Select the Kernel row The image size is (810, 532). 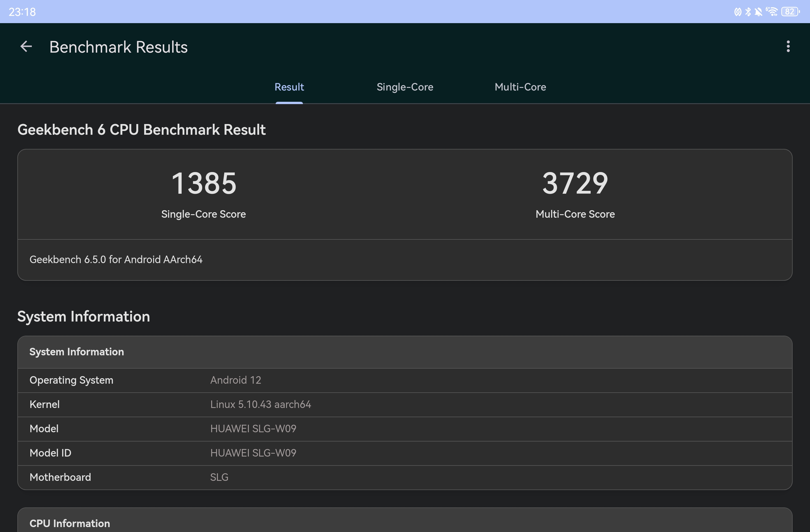pyautogui.click(x=405, y=404)
